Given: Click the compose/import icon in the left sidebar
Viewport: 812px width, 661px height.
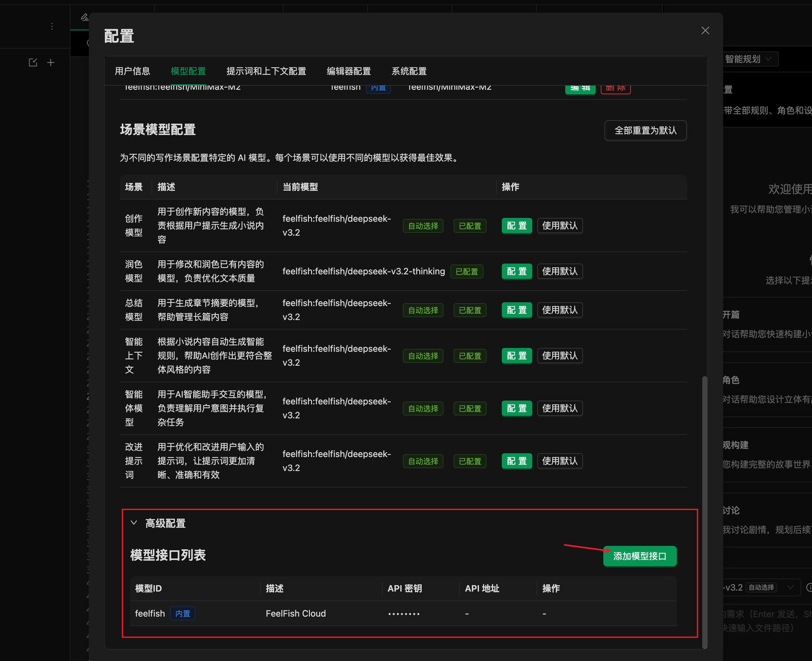Looking at the screenshot, I should pos(33,62).
